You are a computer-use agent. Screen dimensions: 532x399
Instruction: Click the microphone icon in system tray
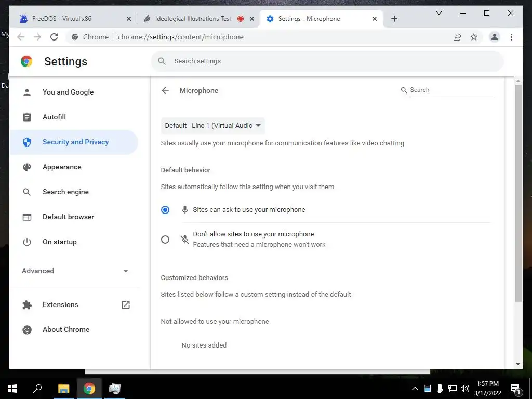[x=440, y=389]
